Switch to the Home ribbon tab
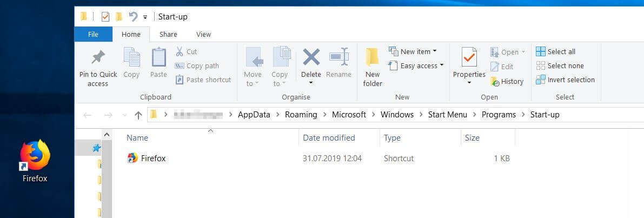The height and width of the screenshot is (218, 644). (131, 35)
